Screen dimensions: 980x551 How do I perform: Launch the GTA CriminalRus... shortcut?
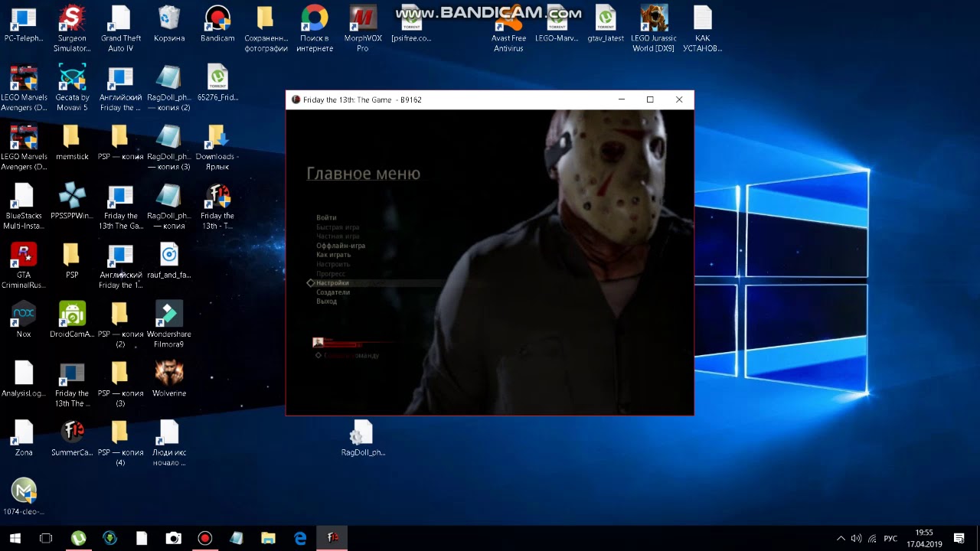[24, 266]
